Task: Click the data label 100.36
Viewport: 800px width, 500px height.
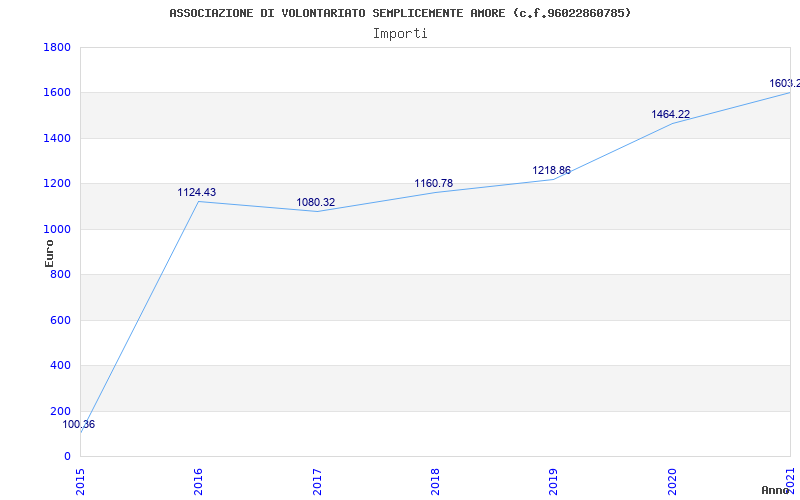Action: point(79,424)
